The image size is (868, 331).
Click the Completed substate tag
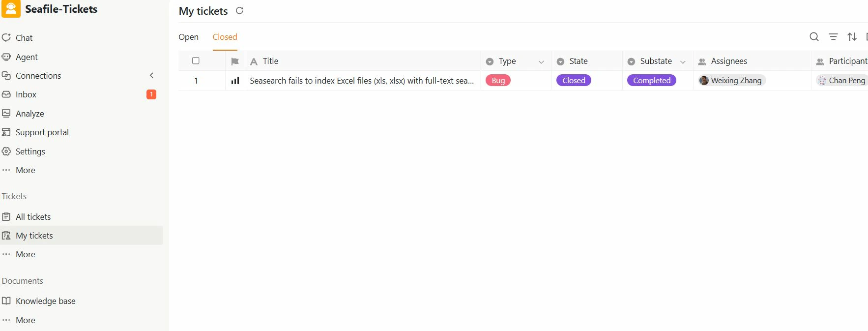click(x=652, y=81)
